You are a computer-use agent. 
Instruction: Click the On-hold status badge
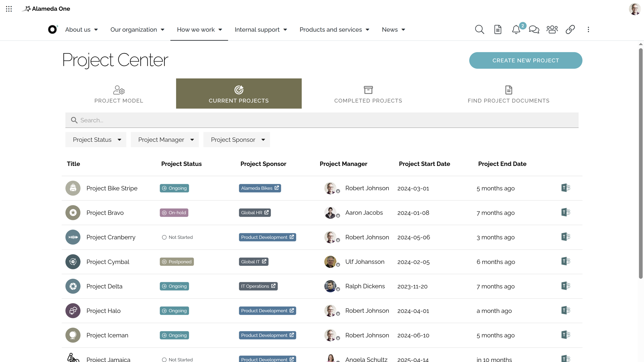point(174,213)
